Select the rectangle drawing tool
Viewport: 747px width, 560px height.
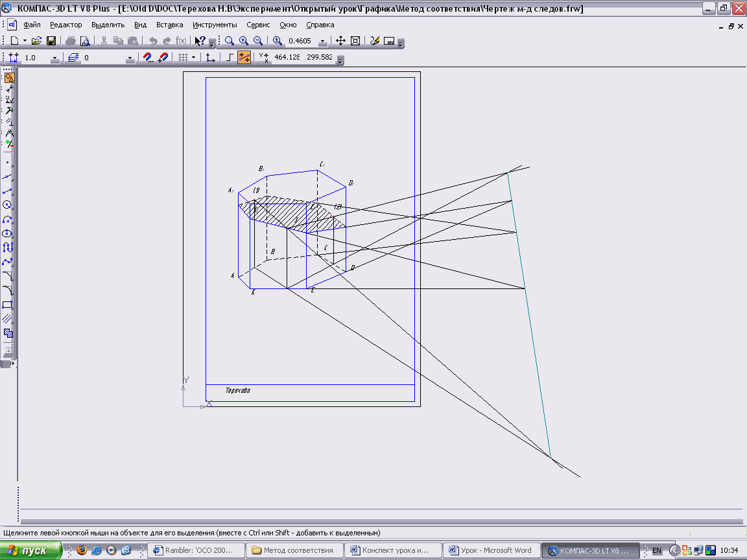tap(8, 305)
